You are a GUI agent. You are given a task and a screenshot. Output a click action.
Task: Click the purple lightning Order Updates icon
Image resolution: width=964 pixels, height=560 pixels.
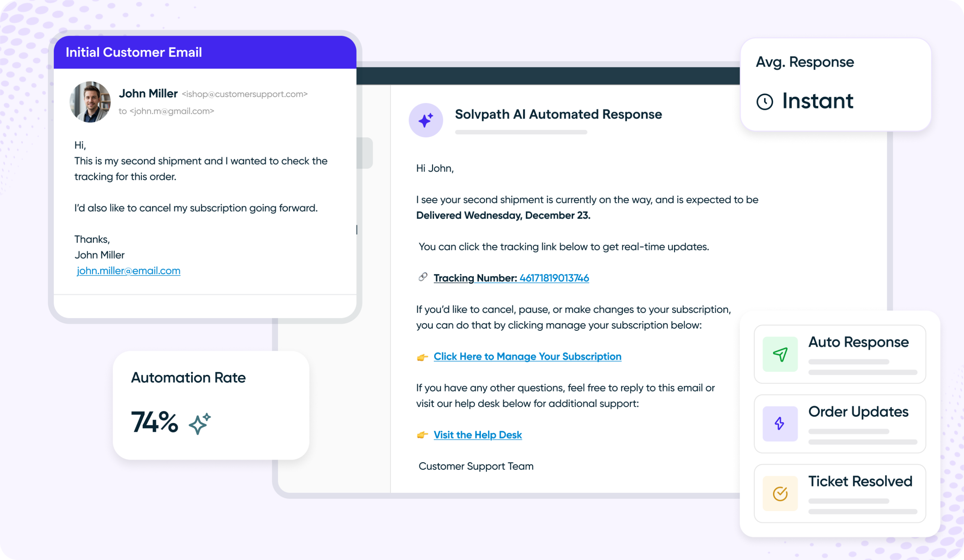pyautogui.click(x=779, y=423)
